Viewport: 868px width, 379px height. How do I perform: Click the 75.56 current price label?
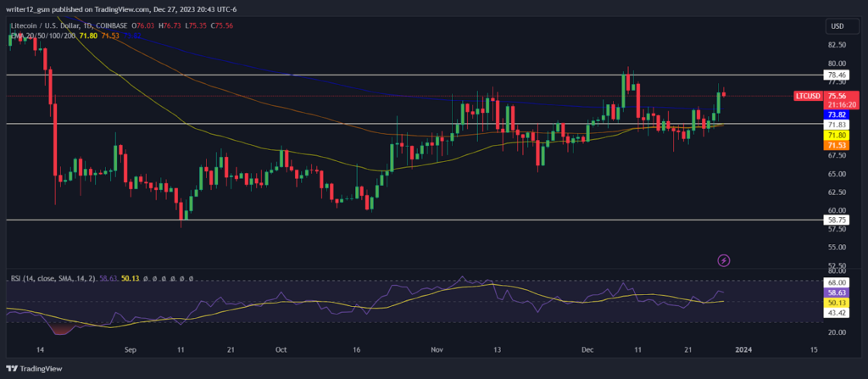[x=835, y=95]
